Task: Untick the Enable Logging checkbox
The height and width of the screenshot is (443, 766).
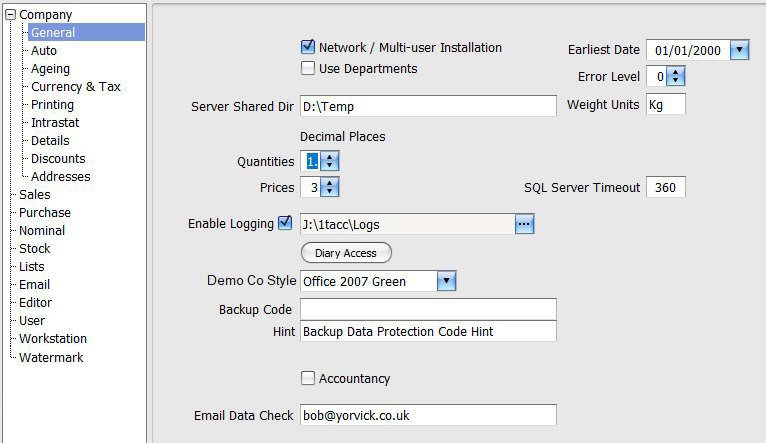Action: click(285, 223)
